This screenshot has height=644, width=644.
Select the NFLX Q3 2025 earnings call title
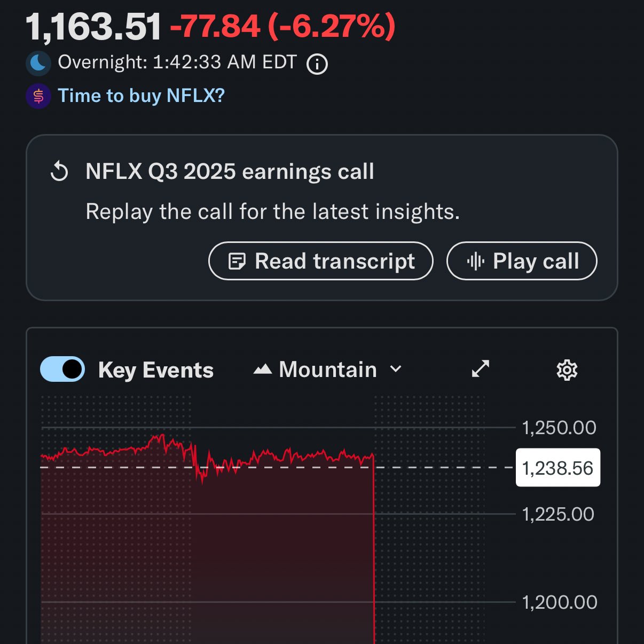click(230, 172)
